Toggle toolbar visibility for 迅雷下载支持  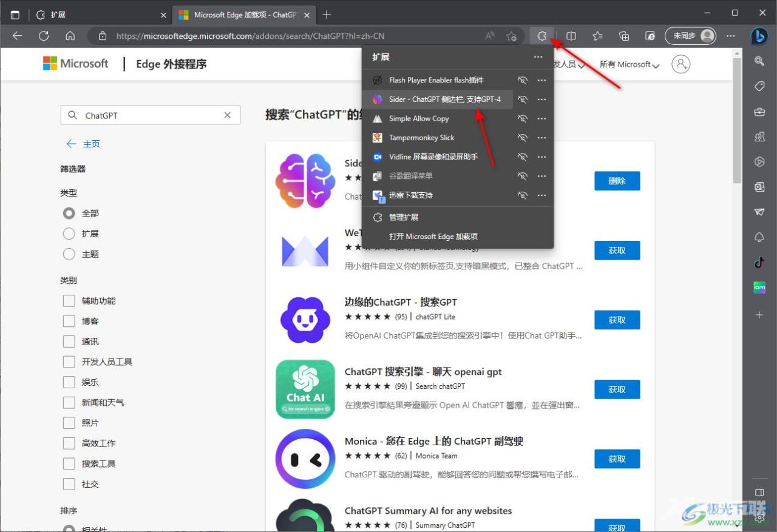[x=522, y=195]
